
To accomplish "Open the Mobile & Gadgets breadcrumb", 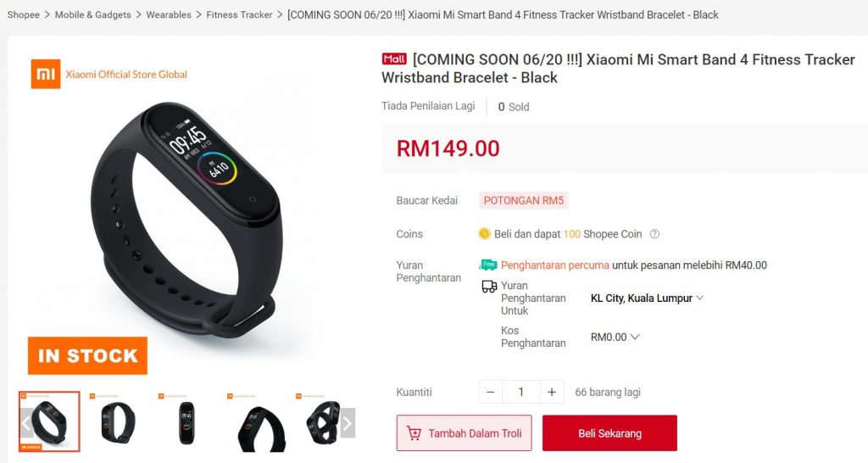I will [93, 14].
